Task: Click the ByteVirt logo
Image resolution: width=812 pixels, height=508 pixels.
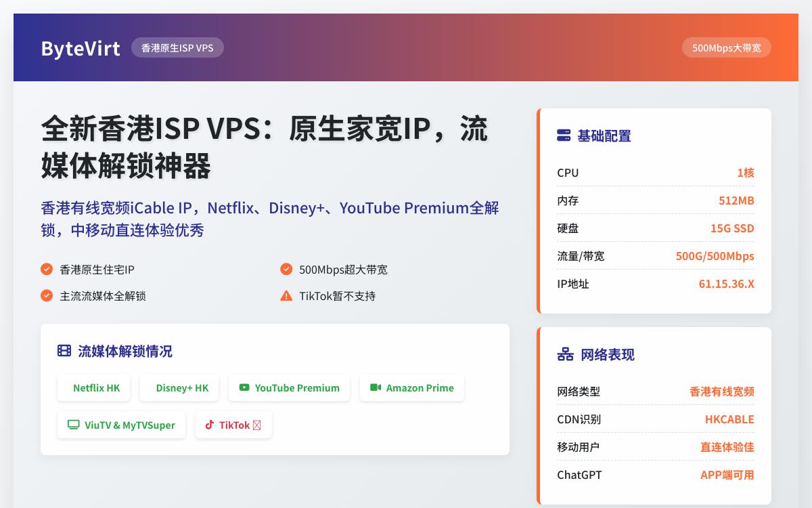Action: tap(81, 47)
